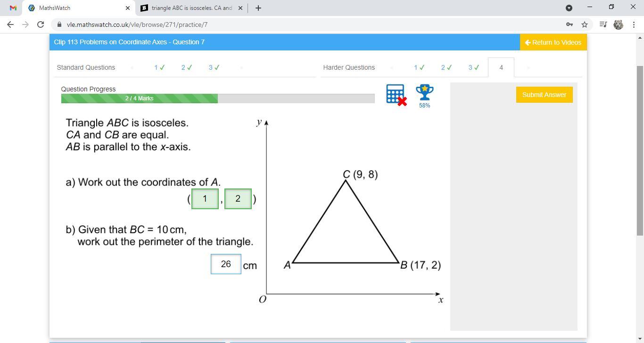Click the perimeter answer field showing 26
644x343 pixels.
coord(226,264)
